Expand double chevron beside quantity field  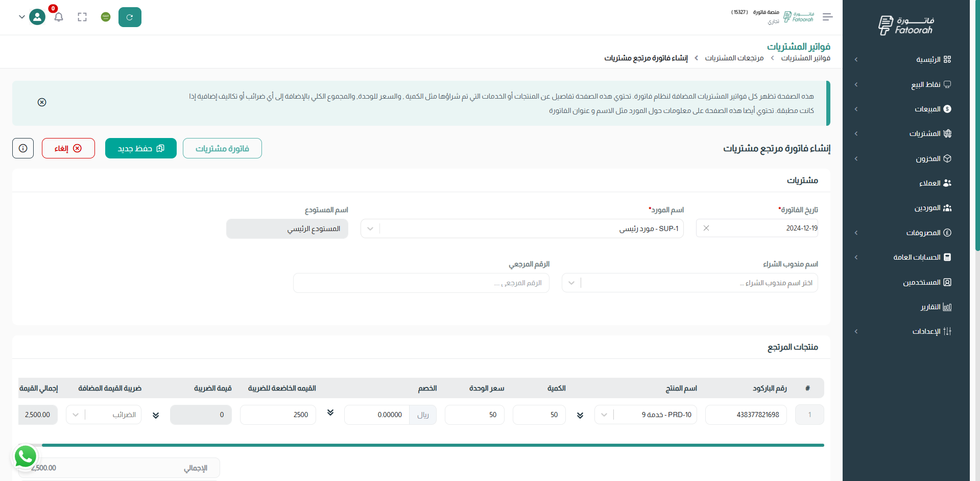(x=580, y=415)
